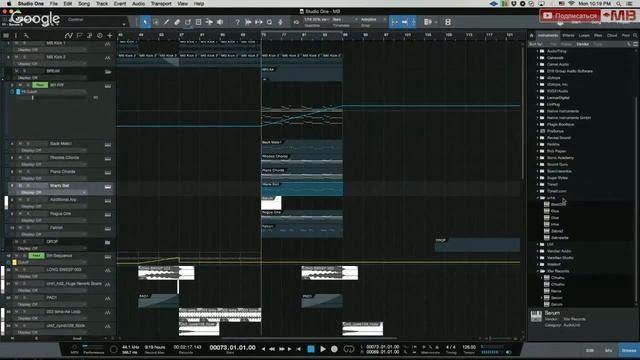Expand the Cakewalk vendor folder
The image size is (640, 360).
(538, 58)
